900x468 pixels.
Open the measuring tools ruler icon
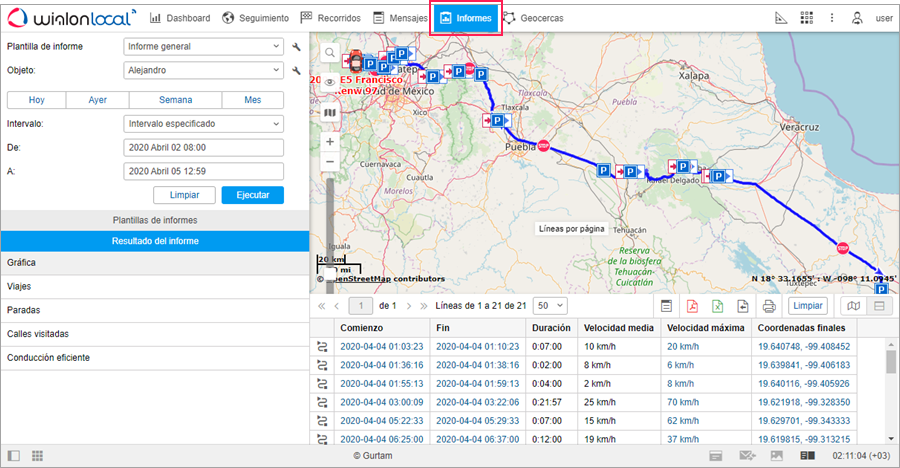pos(782,18)
